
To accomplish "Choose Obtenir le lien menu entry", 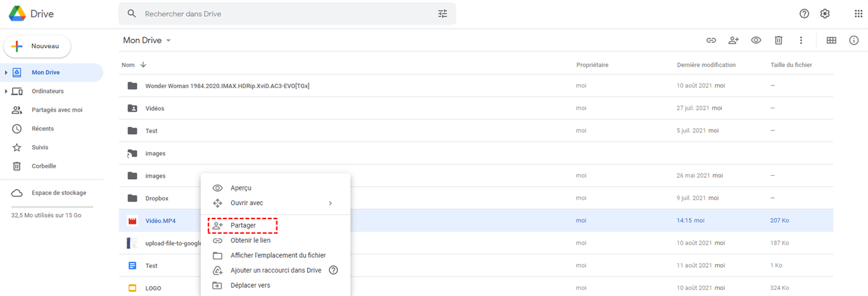I will point(250,240).
